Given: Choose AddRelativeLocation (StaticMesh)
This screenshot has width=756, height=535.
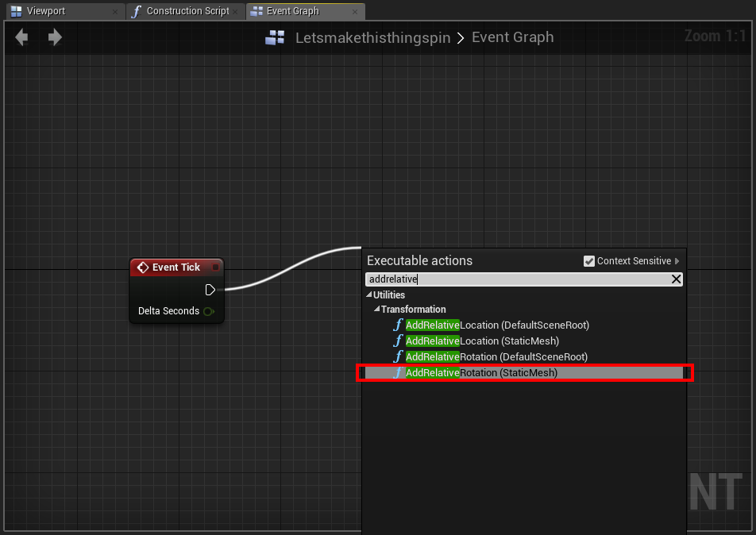Looking at the screenshot, I should coord(524,341).
